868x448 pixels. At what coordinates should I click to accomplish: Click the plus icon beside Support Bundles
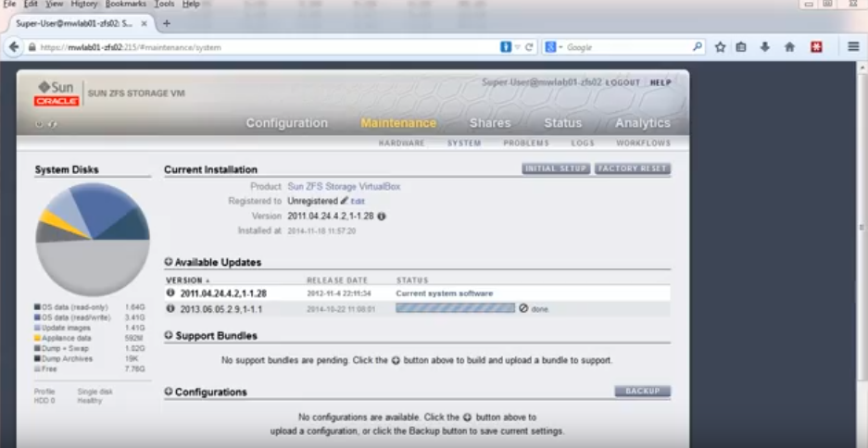(x=169, y=335)
